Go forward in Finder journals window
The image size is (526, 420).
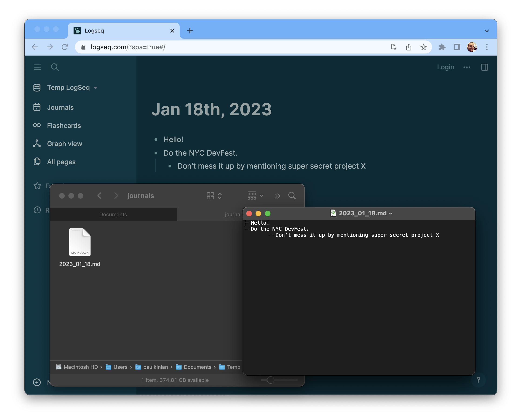[x=116, y=196]
